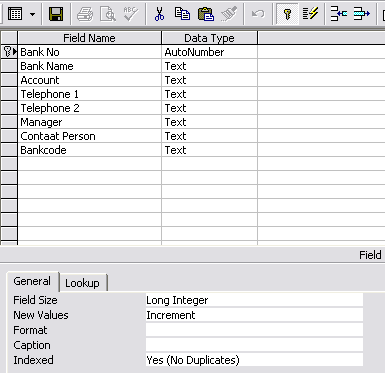This screenshot has height=373, width=385.
Task: Select the Bank Name field cell
Action: point(89,66)
